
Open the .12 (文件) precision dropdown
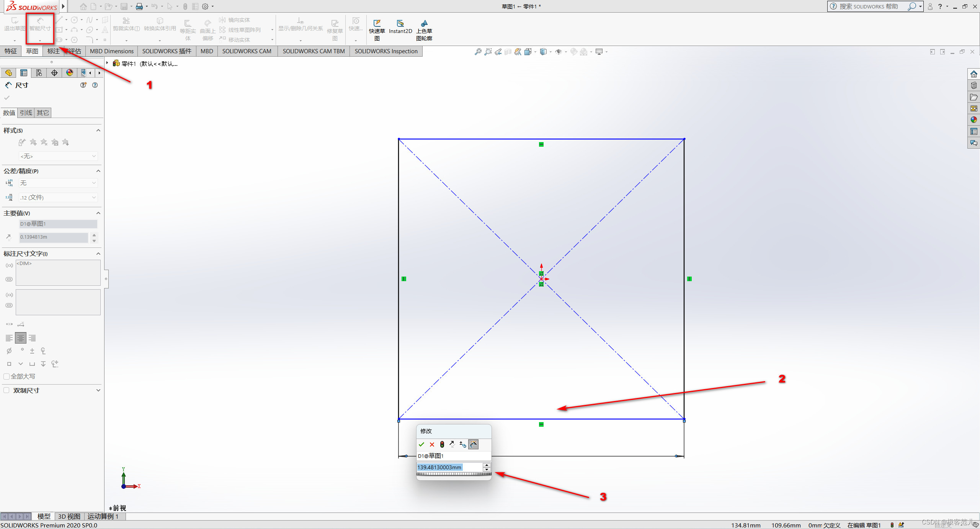[x=58, y=198]
